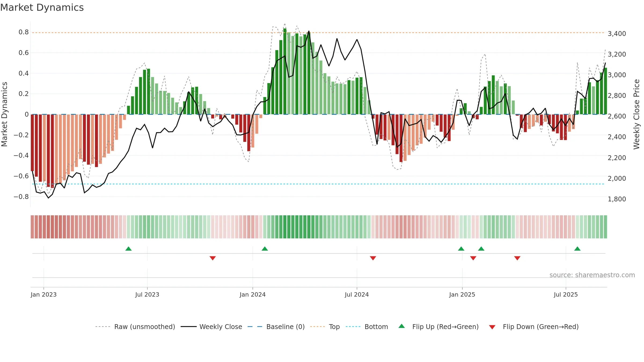The width and height of the screenshot is (644, 362).
Task: Click the first flip-up marker before Jul 2023
Action: (x=129, y=249)
